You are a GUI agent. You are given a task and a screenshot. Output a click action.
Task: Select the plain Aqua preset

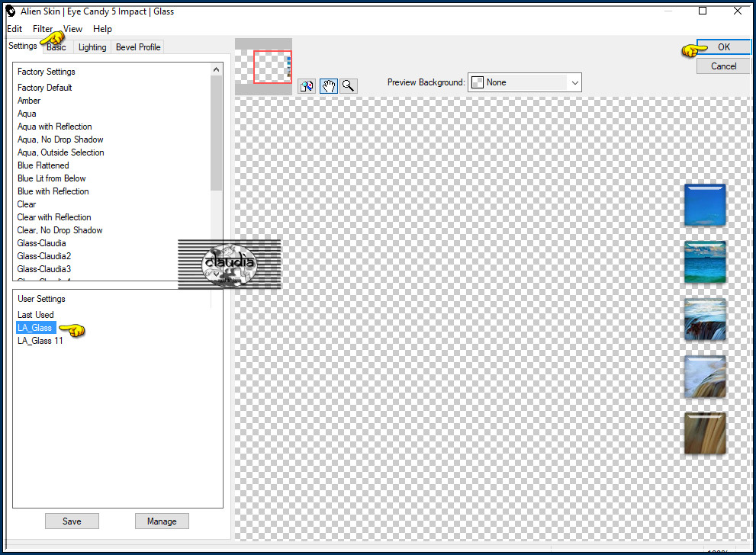(x=27, y=114)
